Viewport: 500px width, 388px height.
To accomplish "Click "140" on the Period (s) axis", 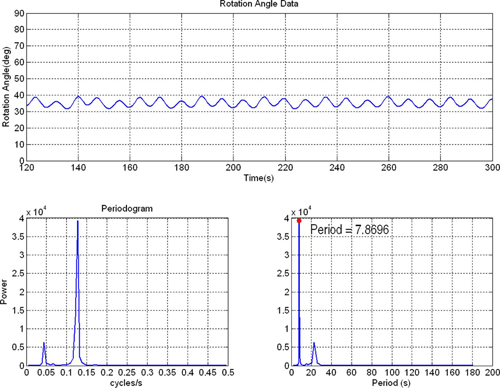I will click(x=432, y=372).
